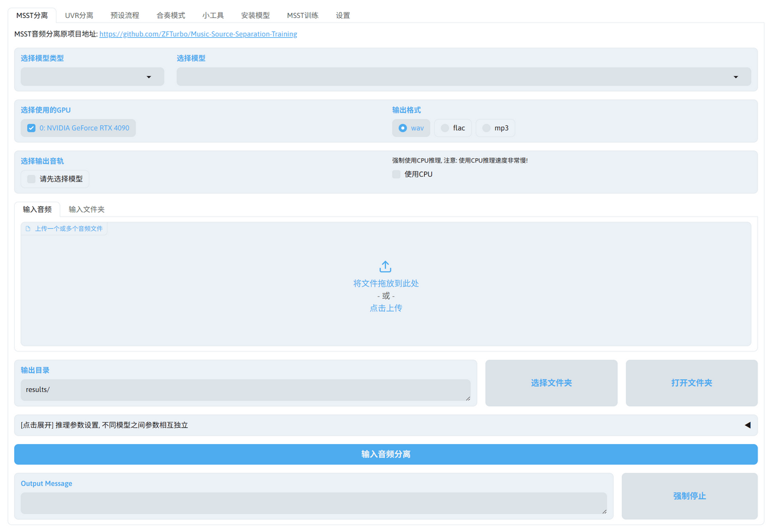The height and width of the screenshot is (532, 771).
Task: Select the wav output format
Action: coord(403,128)
